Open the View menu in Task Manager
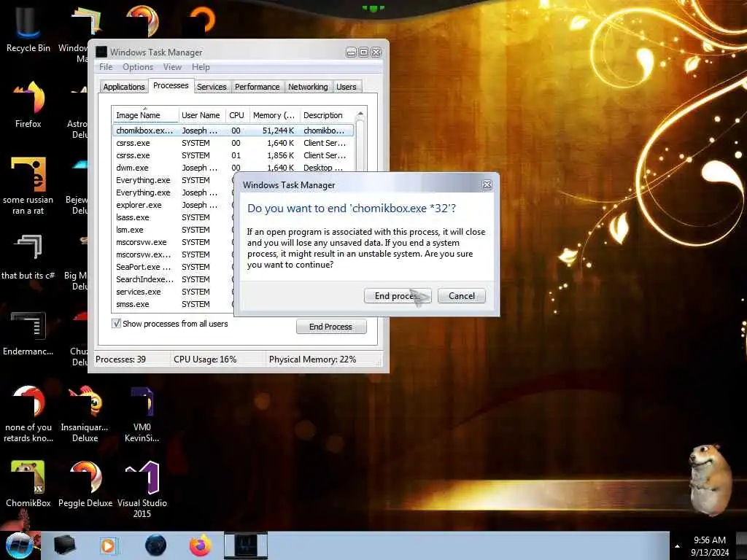 coord(172,67)
